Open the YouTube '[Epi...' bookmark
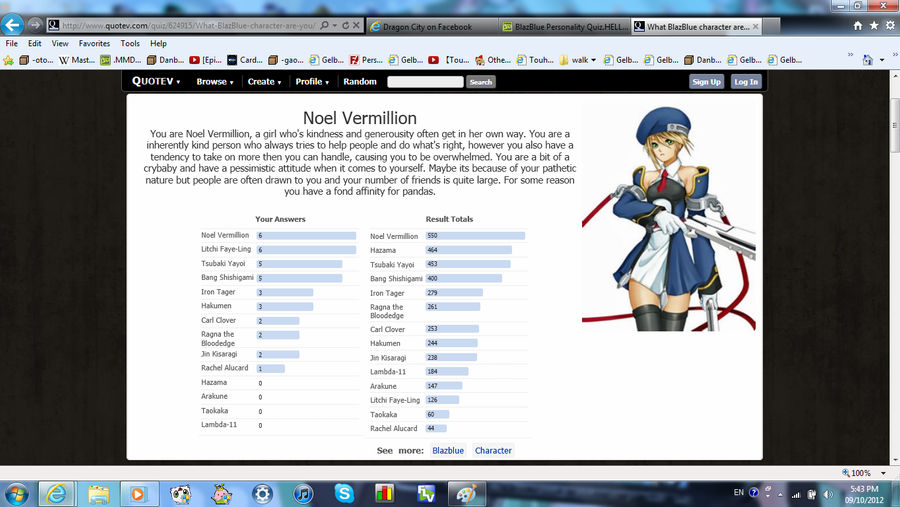 (x=205, y=60)
